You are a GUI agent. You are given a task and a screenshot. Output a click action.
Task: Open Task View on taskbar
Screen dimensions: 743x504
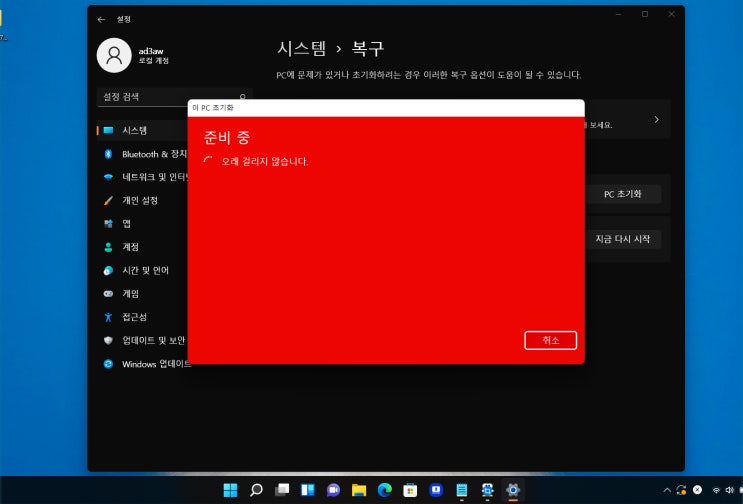282,490
